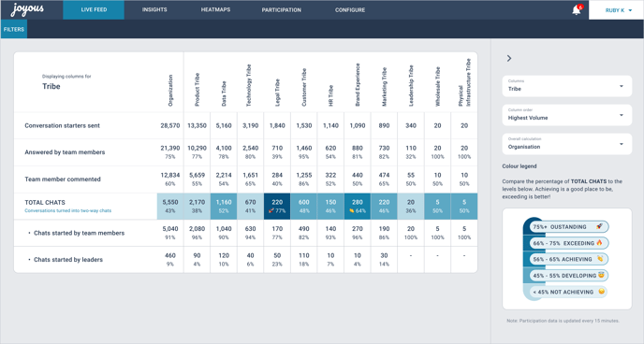
Task: Open the Columns dropdown set to Tribe
Action: click(x=567, y=86)
